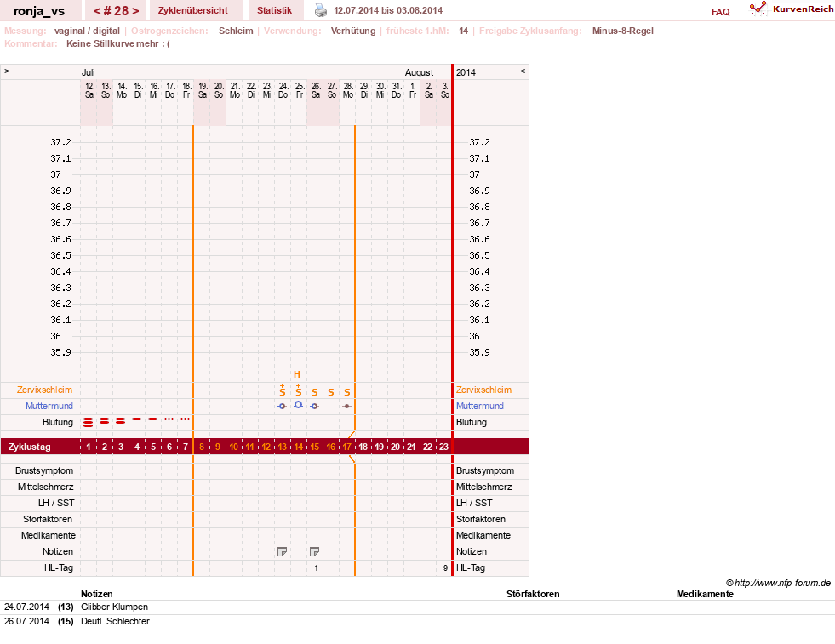Open the Zyklenübersicht tab
This screenshot has height=644, width=835.
pyautogui.click(x=192, y=10)
